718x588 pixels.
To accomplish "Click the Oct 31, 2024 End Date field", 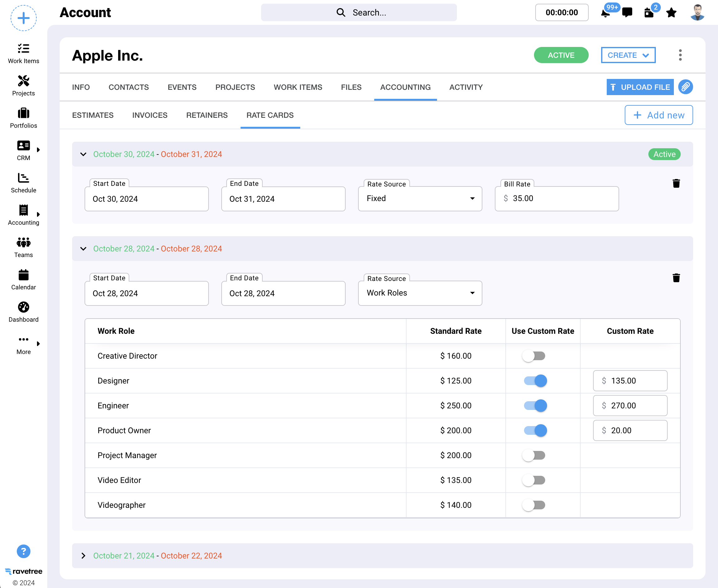I will click(283, 199).
